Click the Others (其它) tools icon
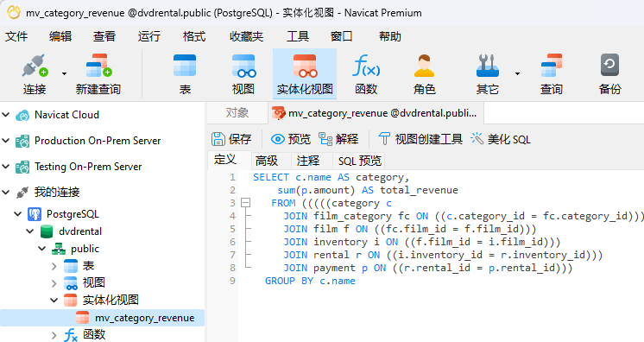Screen dimensions: 644x342 pyautogui.click(x=488, y=66)
